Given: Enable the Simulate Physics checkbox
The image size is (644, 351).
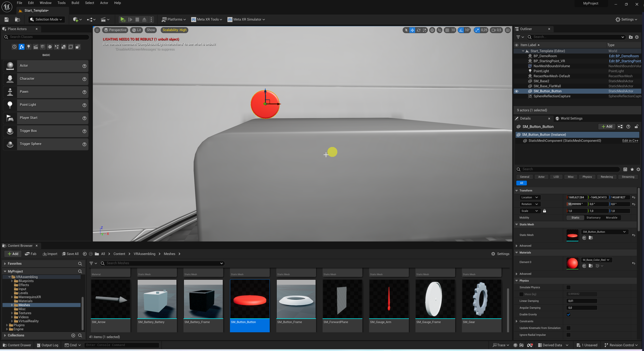Looking at the screenshot, I should point(568,287).
